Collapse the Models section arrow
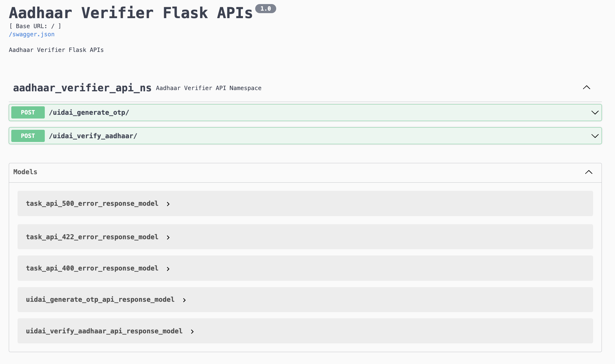Viewport: 615px width, 364px height. point(588,172)
